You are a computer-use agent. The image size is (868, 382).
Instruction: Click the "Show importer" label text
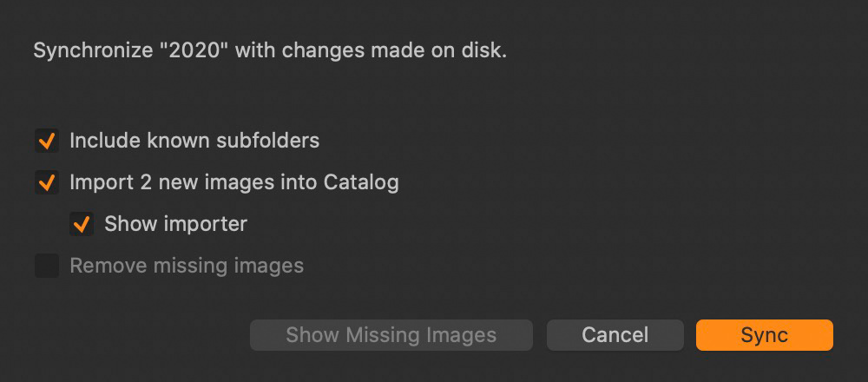click(175, 224)
